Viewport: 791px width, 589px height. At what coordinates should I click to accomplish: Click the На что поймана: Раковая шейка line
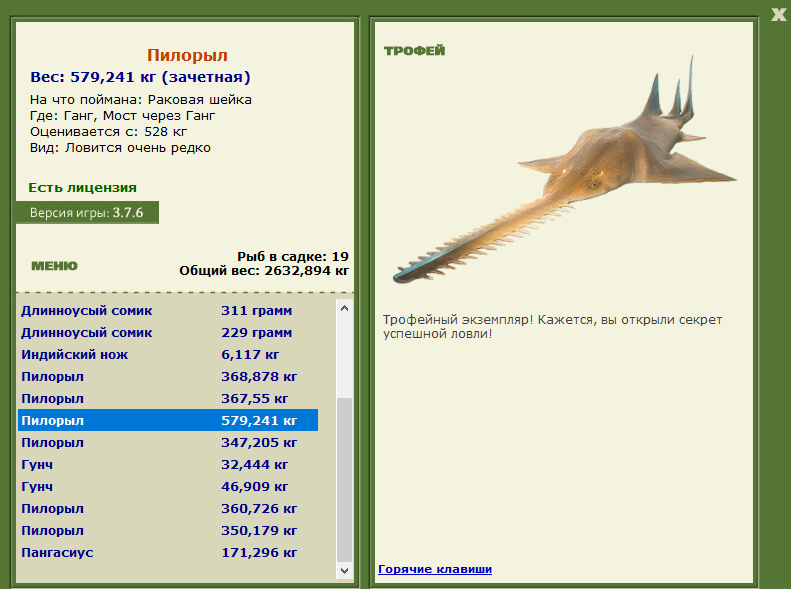coord(141,100)
